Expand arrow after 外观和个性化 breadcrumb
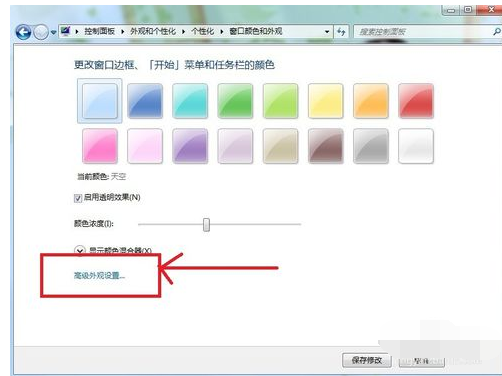This screenshot has height=376, width=502. 183,32
